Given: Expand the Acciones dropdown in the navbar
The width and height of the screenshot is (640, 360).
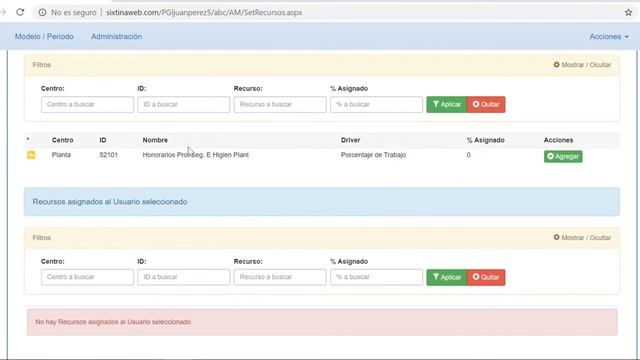Looking at the screenshot, I should coord(609,36).
